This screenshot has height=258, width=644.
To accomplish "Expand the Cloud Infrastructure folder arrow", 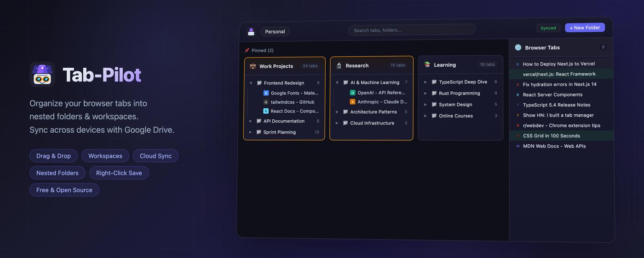I will click(337, 123).
